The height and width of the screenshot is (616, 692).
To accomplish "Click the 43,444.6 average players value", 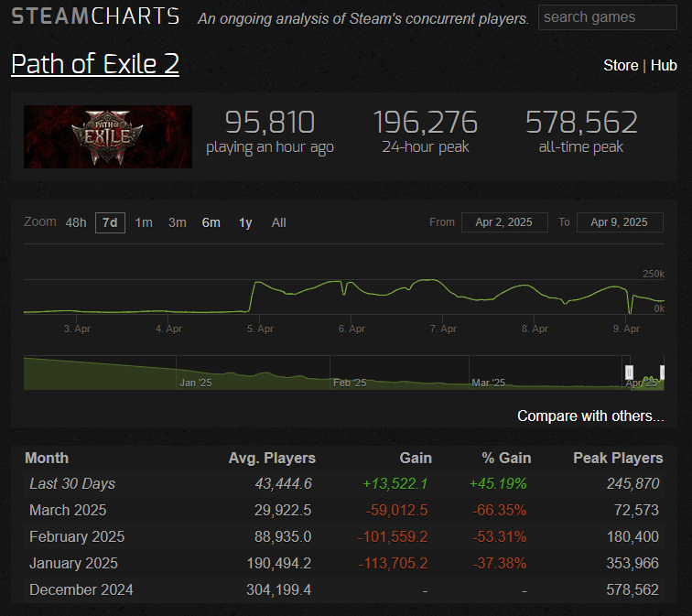I will click(x=284, y=483).
